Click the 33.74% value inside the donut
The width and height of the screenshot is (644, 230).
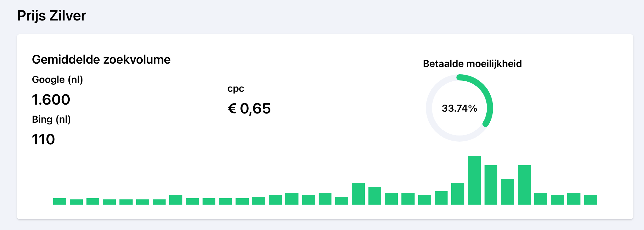pyautogui.click(x=459, y=108)
